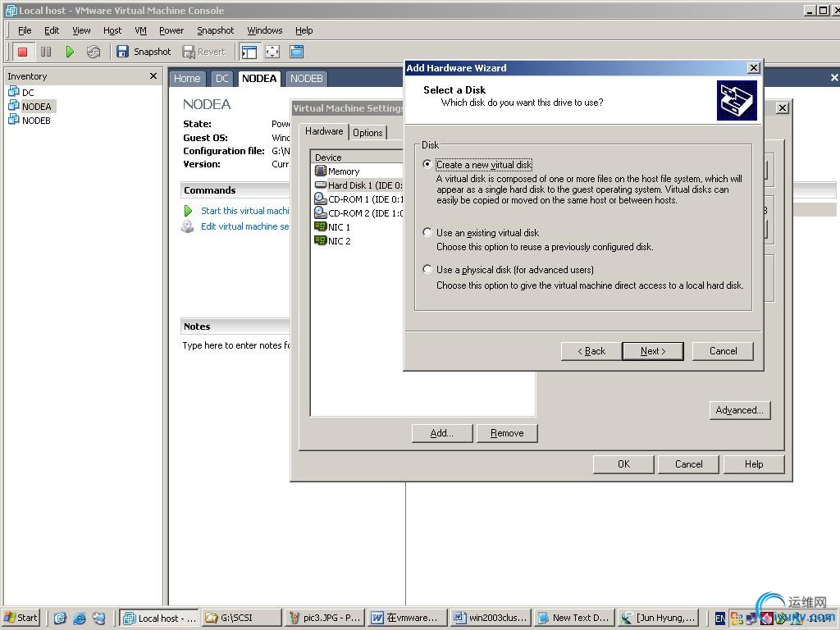Click Cancel in Virtual Machine Settings
This screenshot has width=840, height=630.
[x=688, y=464]
